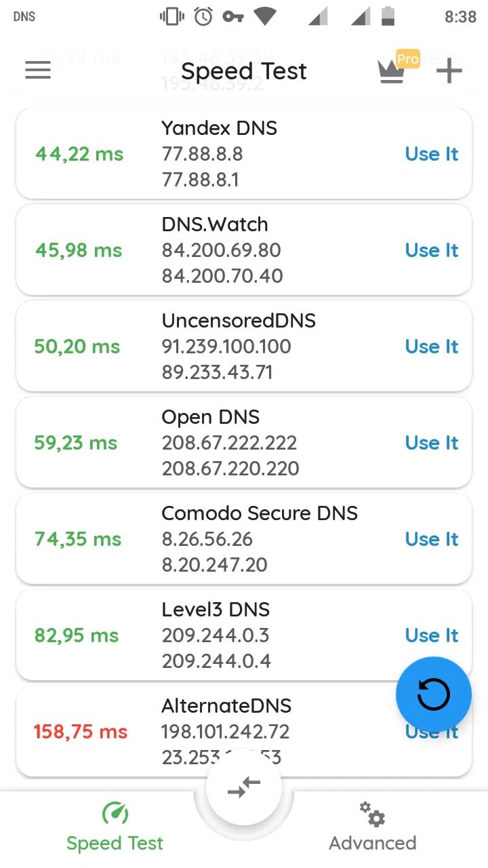Tap the key VPN status bar icon

232,16
